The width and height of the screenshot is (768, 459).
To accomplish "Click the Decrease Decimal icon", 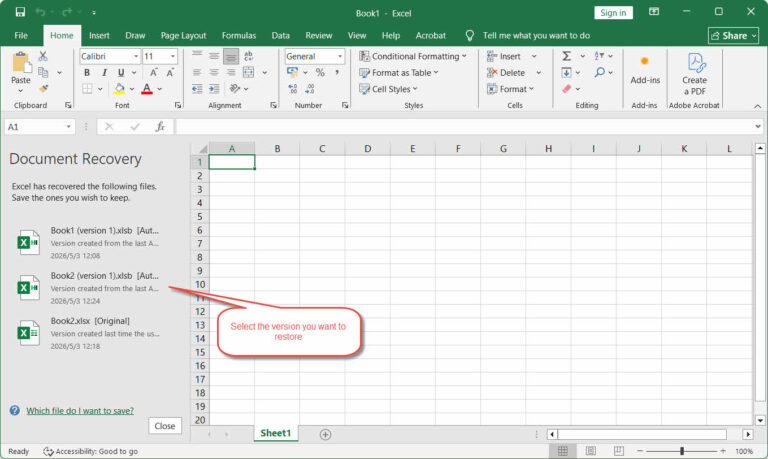I will coord(310,89).
